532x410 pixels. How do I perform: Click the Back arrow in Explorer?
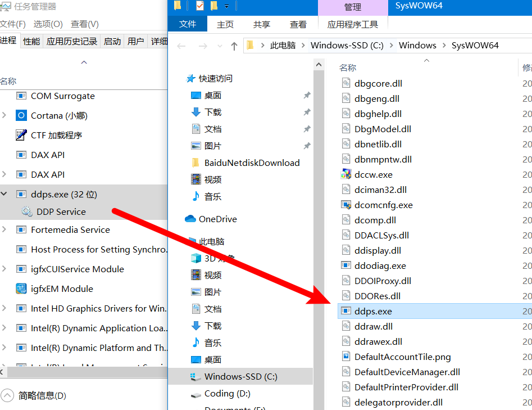(x=181, y=46)
